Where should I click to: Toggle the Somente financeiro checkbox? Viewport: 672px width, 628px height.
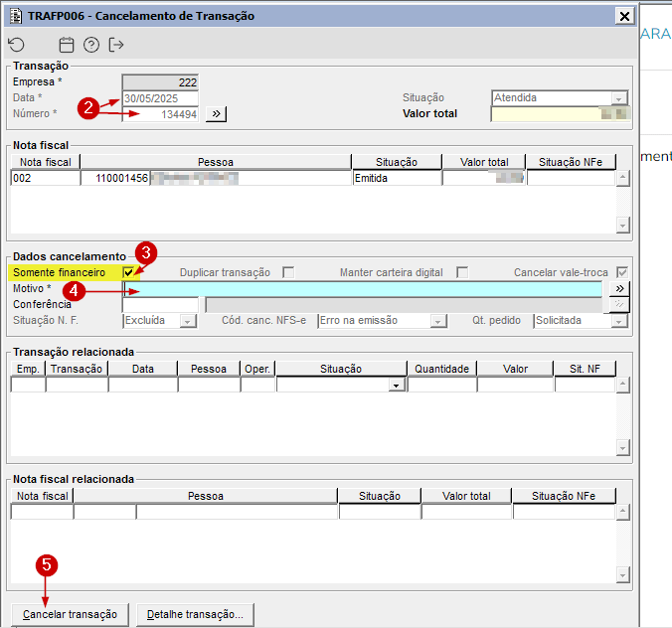point(127,272)
